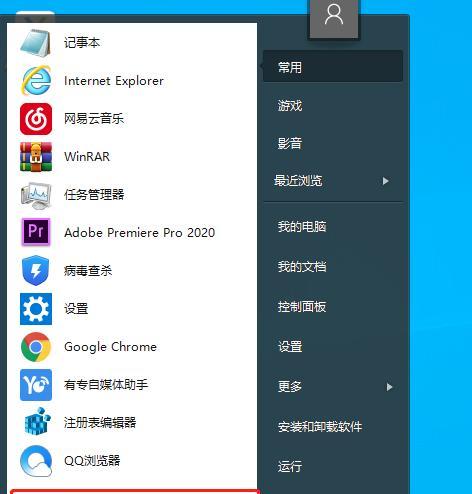Click the 任务管理器 text label
This screenshot has height=494, width=472.
coord(94,195)
